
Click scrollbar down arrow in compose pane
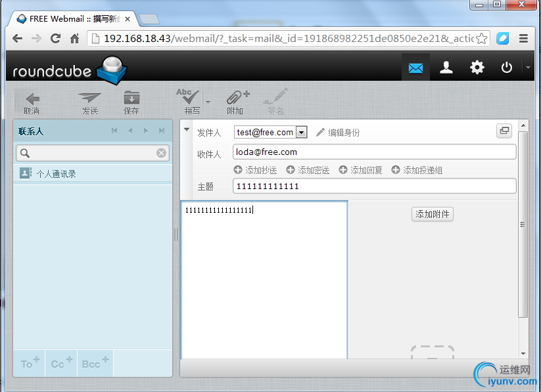tap(523, 354)
